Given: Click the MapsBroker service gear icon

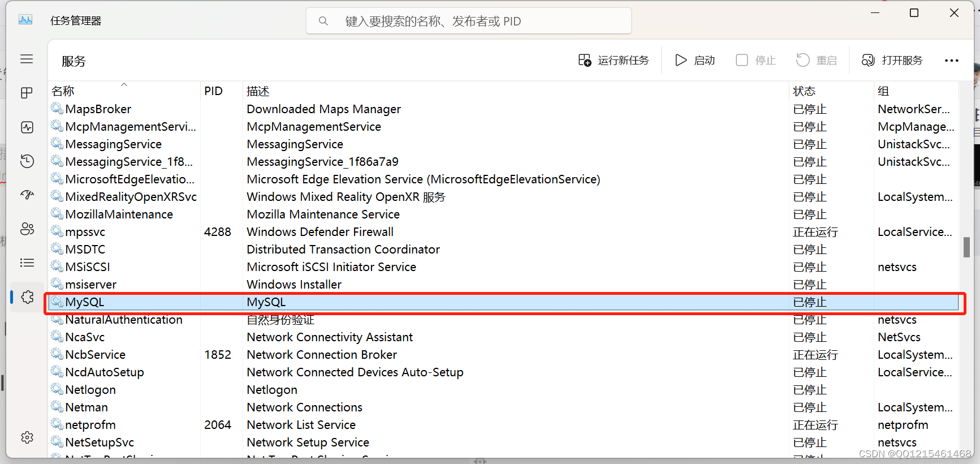Looking at the screenshot, I should point(57,108).
